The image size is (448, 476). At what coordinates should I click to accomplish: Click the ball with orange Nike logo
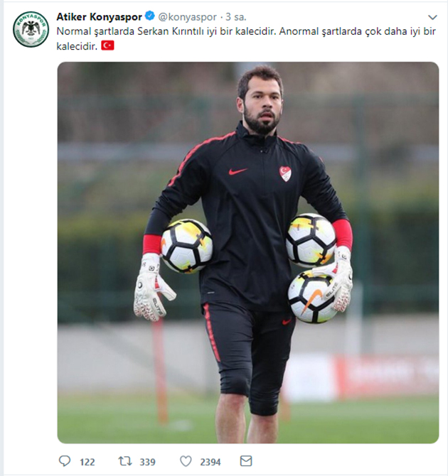coord(312,297)
